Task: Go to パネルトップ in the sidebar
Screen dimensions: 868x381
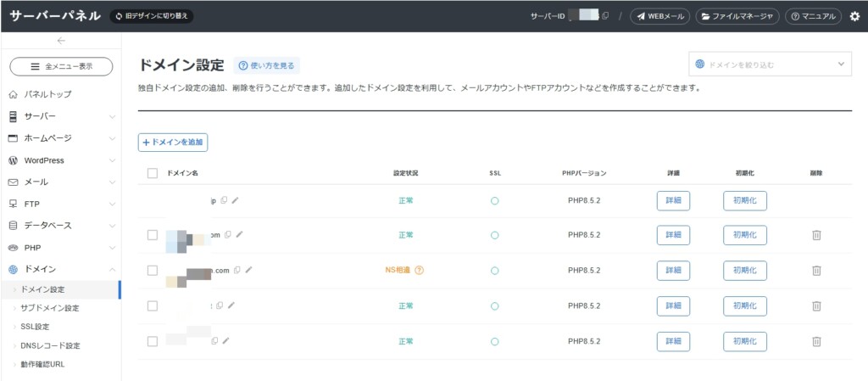Action: pos(47,94)
